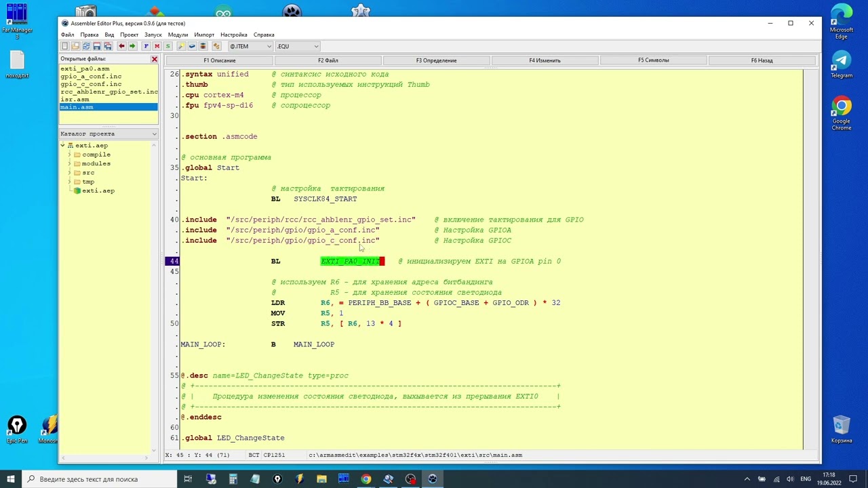Click the last orange structure toolbar icon
This screenshot has height=488, width=868.
click(216, 46)
